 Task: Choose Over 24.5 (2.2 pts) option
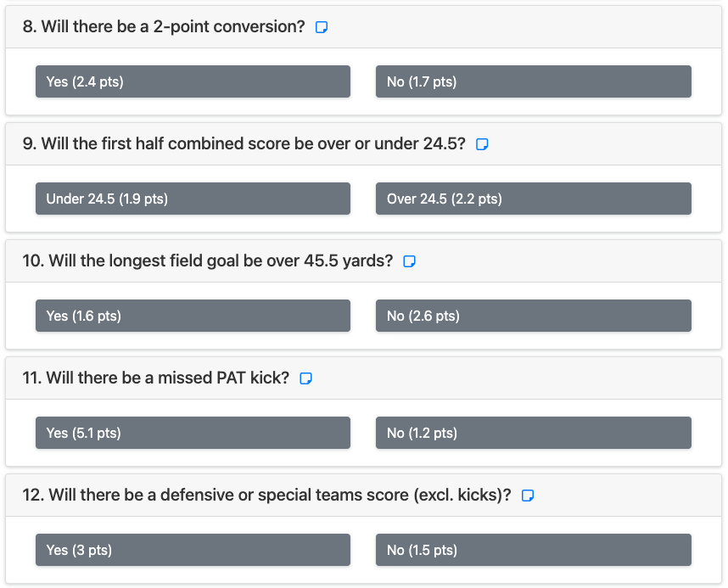click(534, 199)
